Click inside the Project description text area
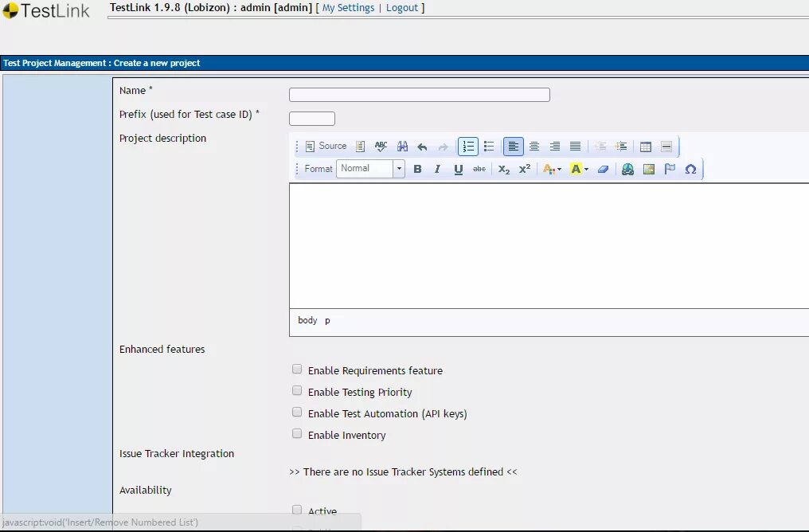Image resolution: width=809 pixels, height=532 pixels. pos(549,245)
